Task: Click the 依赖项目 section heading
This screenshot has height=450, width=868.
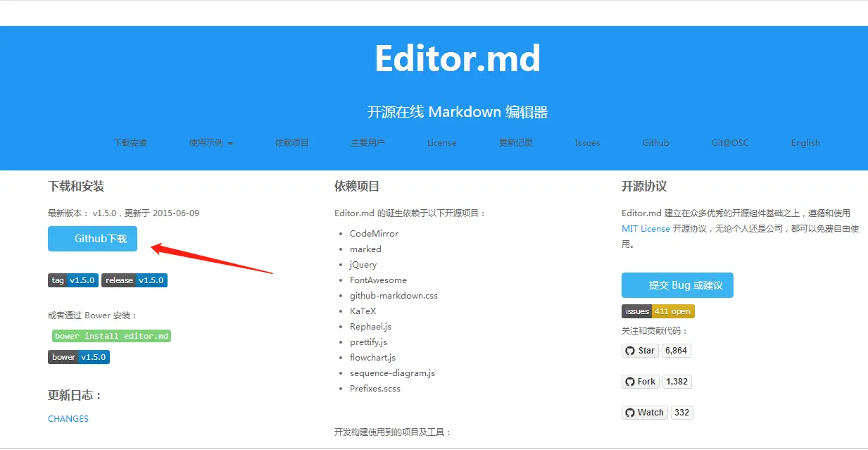Action: (x=357, y=187)
